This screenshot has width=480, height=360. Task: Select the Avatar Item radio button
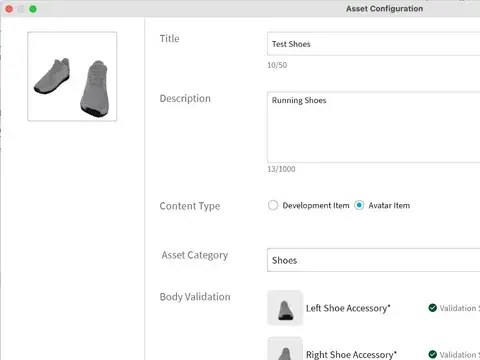click(x=359, y=205)
